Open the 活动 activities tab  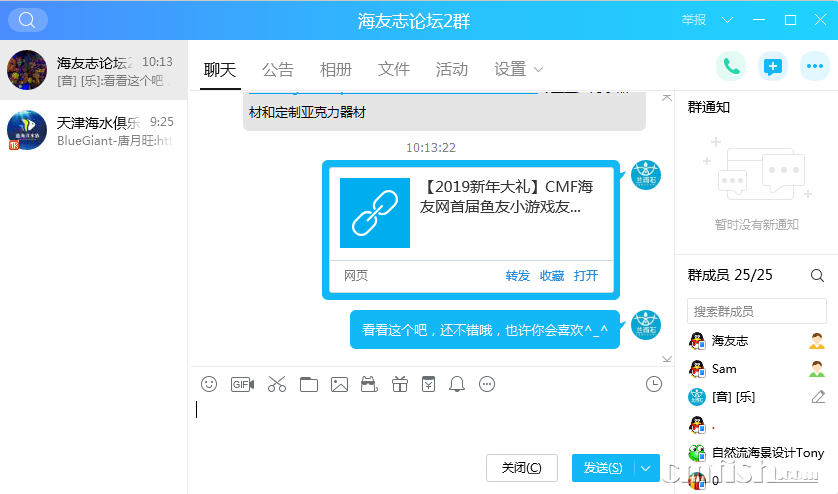pyautogui.click(x=452, y=70)
